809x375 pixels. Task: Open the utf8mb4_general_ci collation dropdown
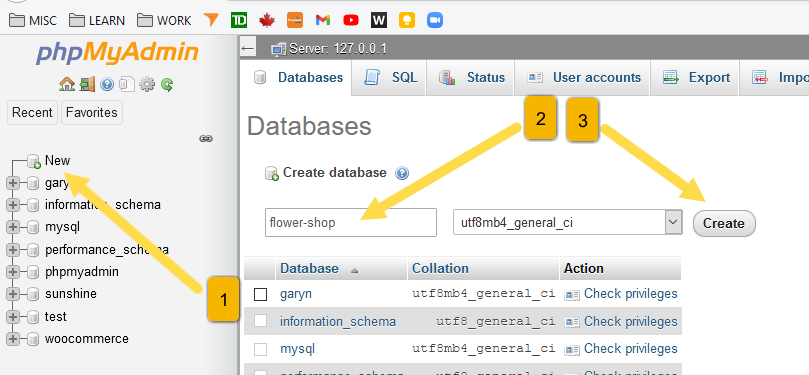pyautogui.click(x=568, y=222)
